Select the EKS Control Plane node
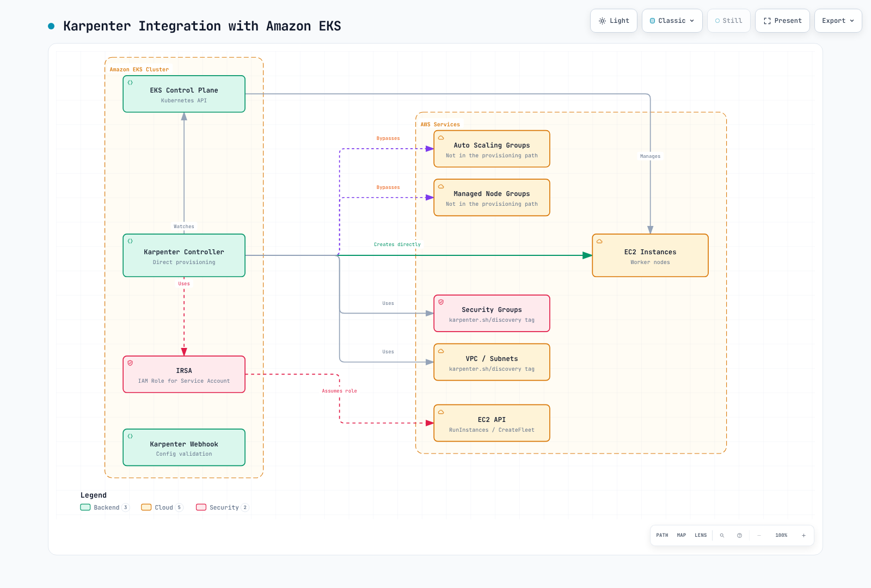871x588 pixels. tap(184, 94)
